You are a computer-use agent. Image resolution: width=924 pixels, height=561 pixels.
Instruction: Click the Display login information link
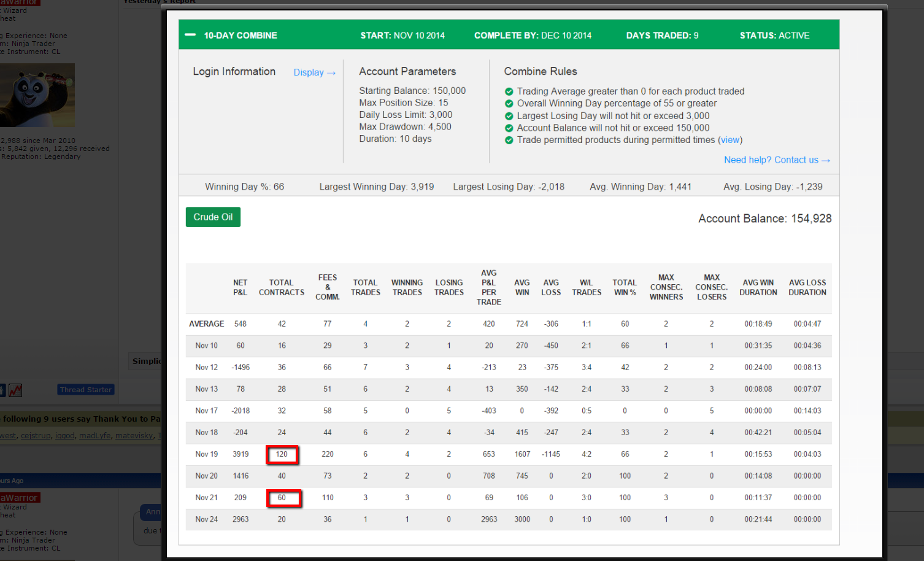[314, 72]
